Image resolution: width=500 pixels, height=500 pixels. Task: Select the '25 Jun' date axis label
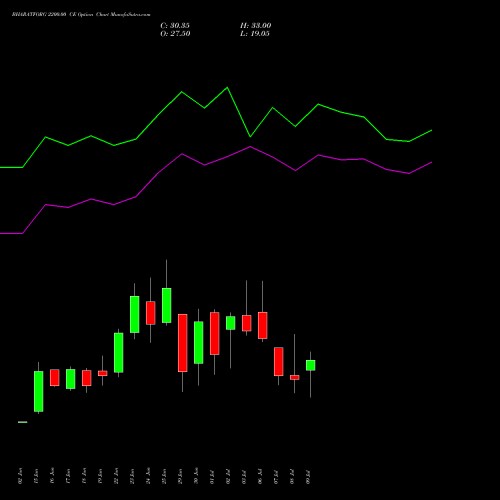click(x=164, y=476)
